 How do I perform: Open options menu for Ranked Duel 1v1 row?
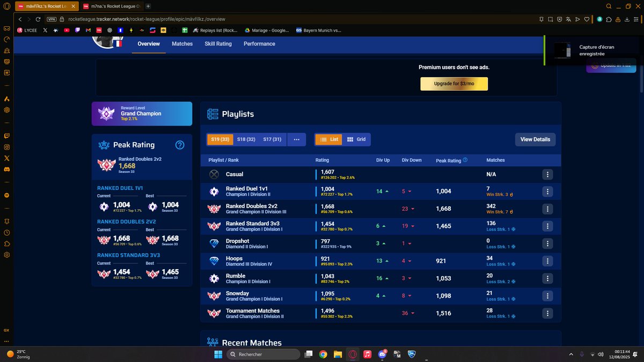pyautogui.click(x=547, y=191)
